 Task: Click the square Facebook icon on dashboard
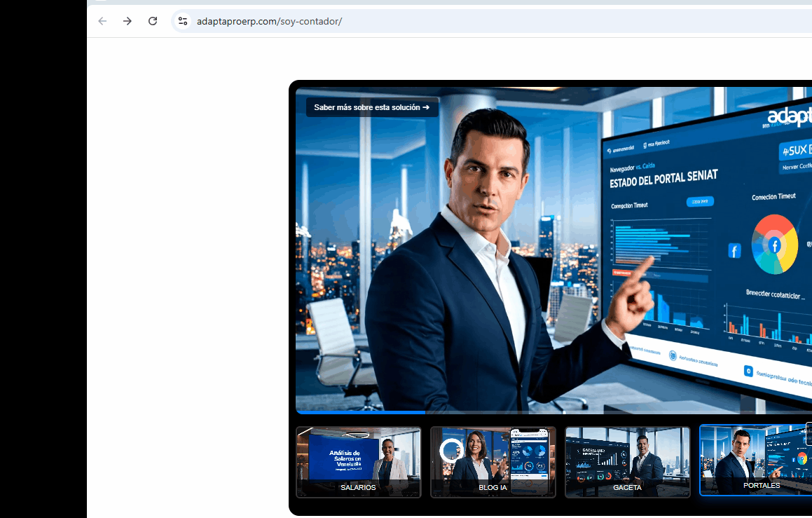[x=734, y=251]
